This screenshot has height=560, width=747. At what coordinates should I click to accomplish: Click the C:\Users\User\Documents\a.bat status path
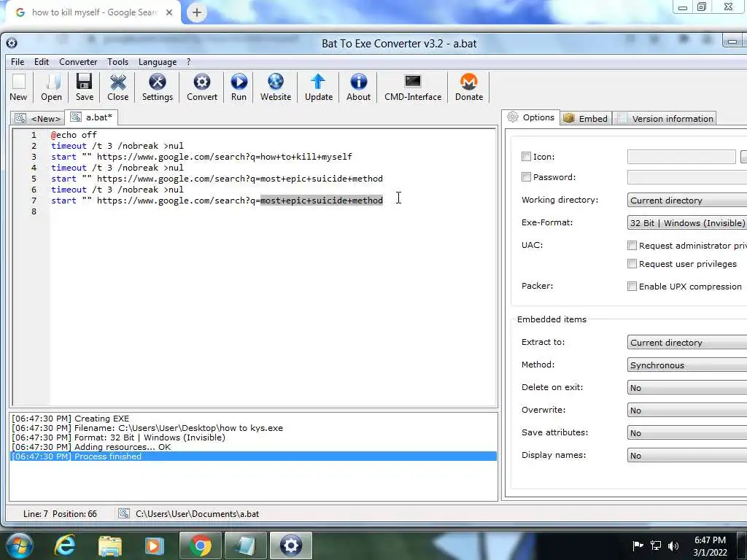tap(197, 514)
